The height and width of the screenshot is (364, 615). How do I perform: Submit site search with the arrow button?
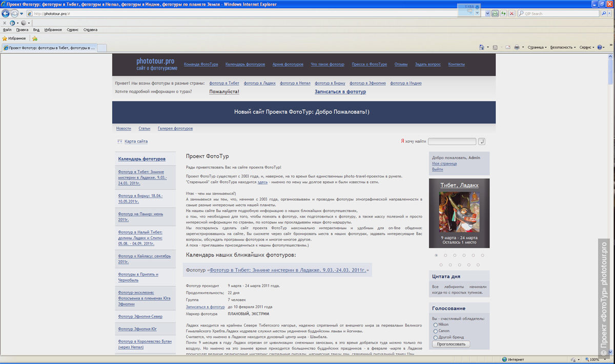coord(482,141)
